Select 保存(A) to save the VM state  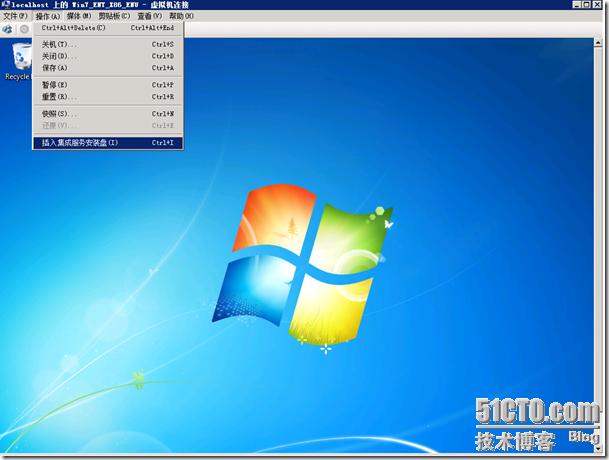(108, 68)
